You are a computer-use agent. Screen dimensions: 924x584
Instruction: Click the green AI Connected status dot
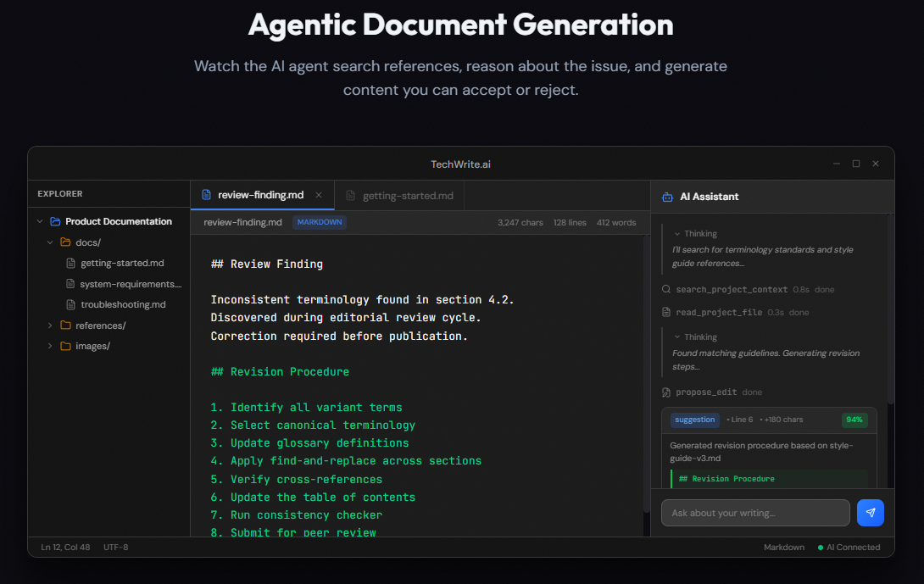[x=821, y=548]
